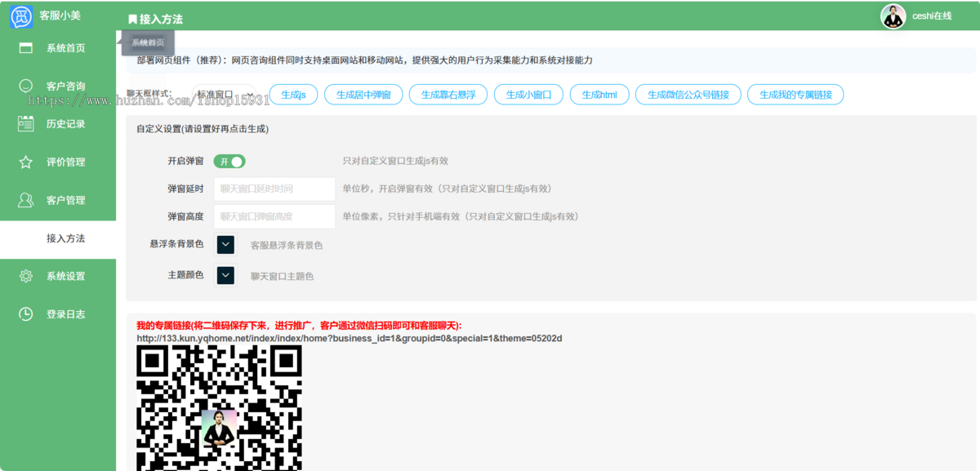Viewport: 980px width, 471px height.
Task: Click the 生成微信公众号链接 button
Action: coord(688,95)
